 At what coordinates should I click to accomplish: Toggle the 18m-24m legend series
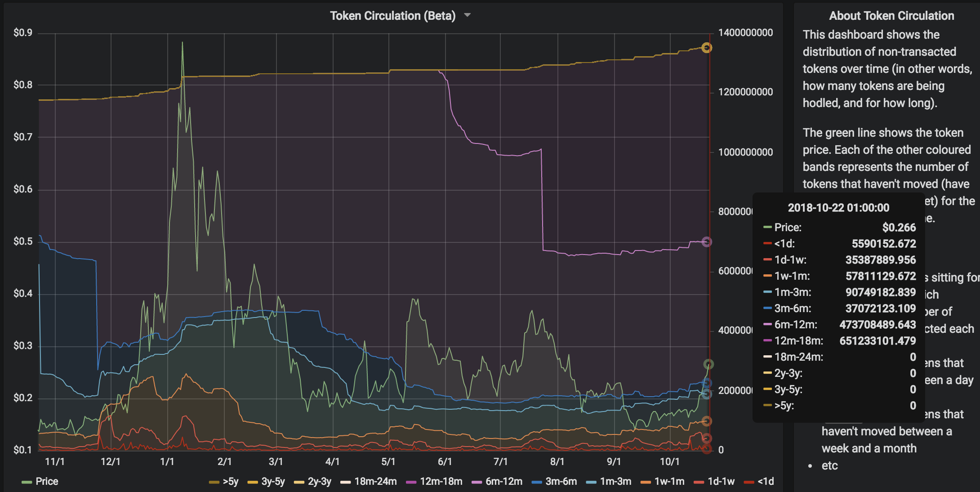375,481
